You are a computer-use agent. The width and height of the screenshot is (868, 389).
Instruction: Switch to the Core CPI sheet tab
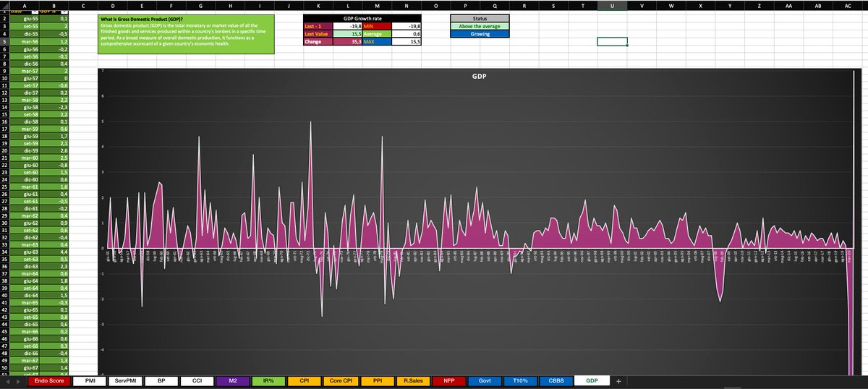[340, 380]
